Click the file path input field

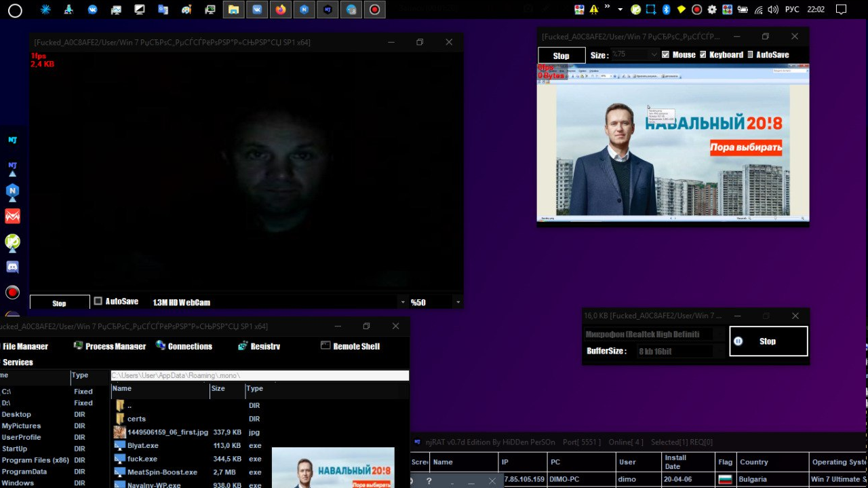coord(260,375)
